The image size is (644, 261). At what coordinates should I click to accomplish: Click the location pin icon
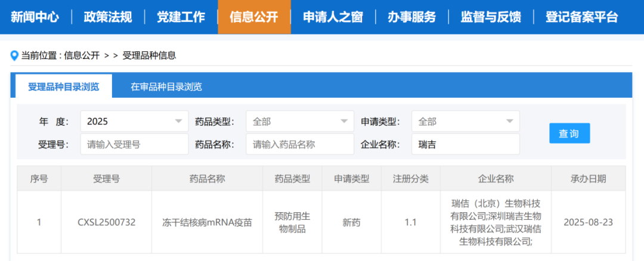(x=15, y=55)
